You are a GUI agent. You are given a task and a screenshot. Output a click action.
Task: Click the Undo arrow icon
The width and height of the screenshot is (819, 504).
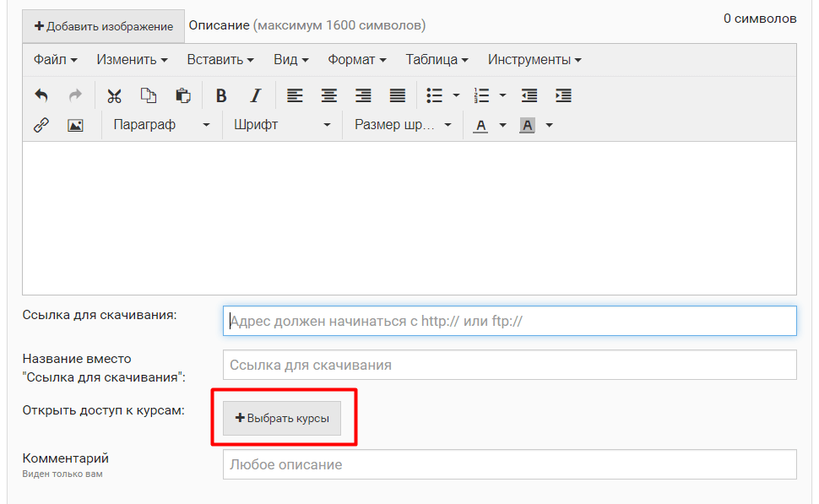[41, 95]
